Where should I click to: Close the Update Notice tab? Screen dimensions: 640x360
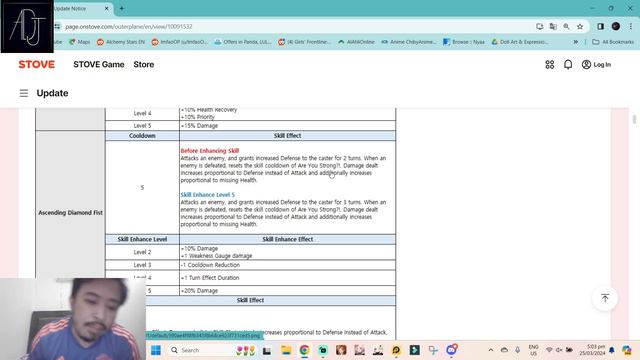(x=107, y=8)
